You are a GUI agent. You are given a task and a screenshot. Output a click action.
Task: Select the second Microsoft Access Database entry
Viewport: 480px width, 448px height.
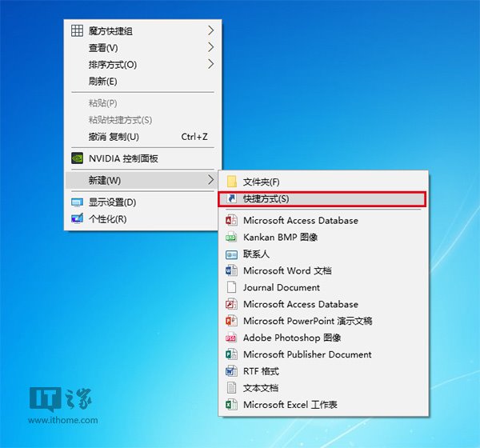[323, 304]
